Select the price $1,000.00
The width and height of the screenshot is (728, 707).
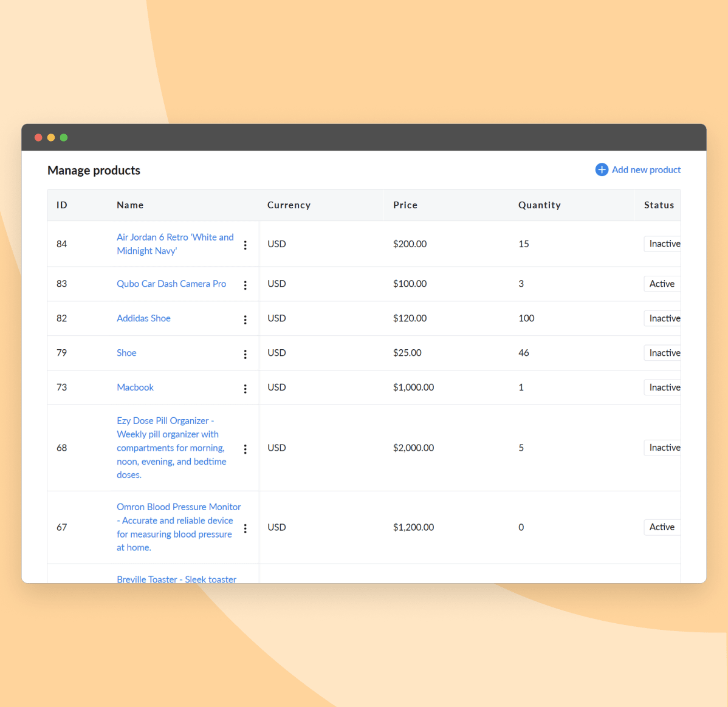(413, 387)
